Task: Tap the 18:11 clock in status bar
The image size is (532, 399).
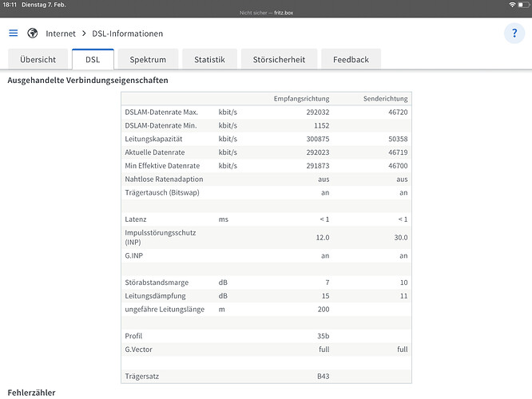Action: (10, 5)
